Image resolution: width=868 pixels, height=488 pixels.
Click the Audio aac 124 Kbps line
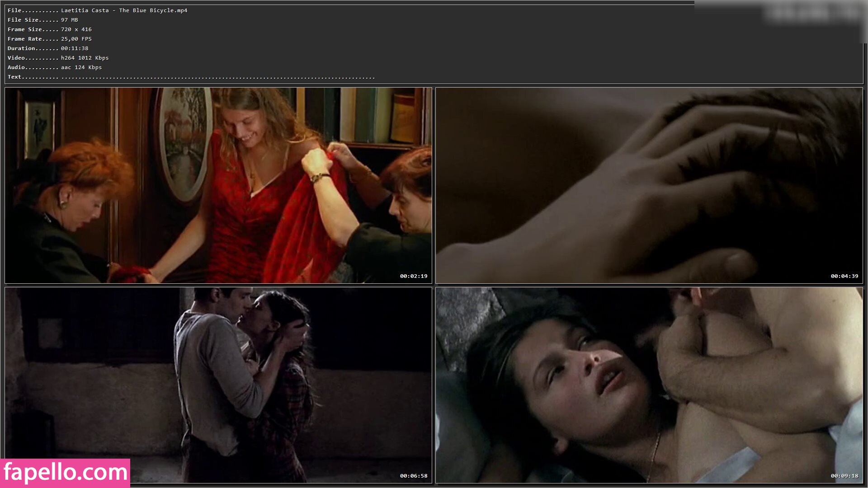[55, 67]
